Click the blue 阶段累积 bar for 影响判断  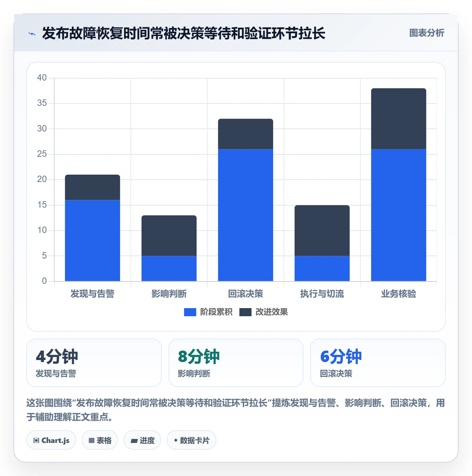169,269
